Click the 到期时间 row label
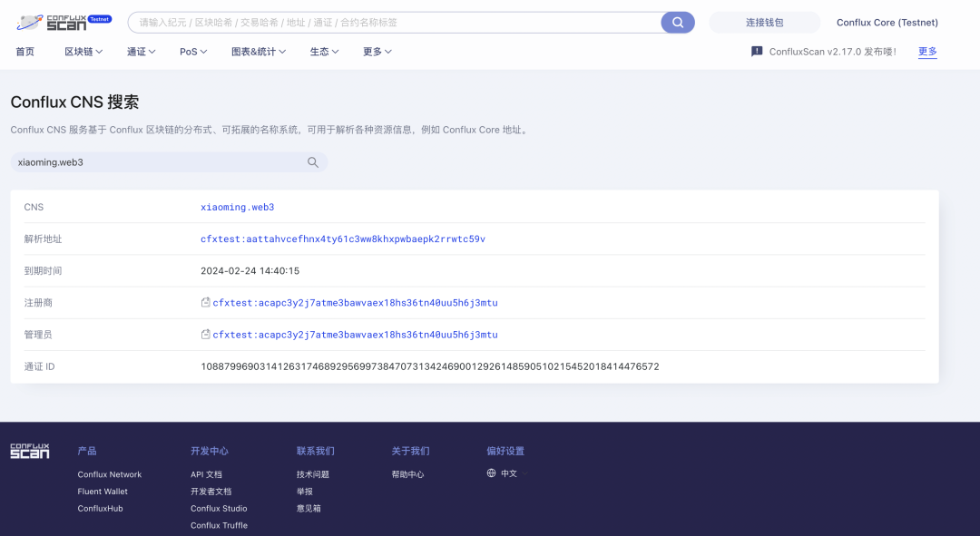This screenshot has width=980, height=536. [x=43, y=270]
